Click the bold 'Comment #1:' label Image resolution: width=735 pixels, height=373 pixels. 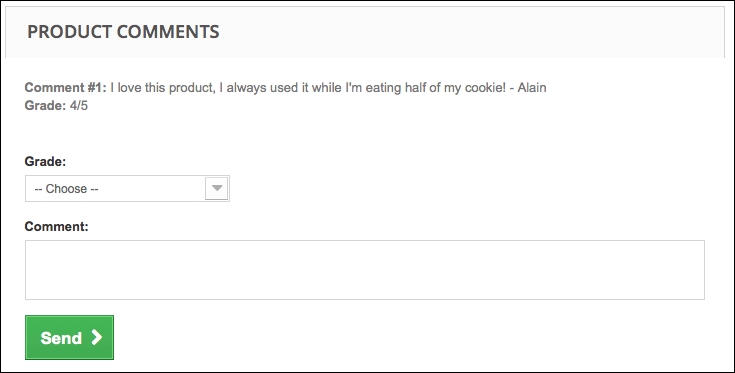tap(66, 88)
